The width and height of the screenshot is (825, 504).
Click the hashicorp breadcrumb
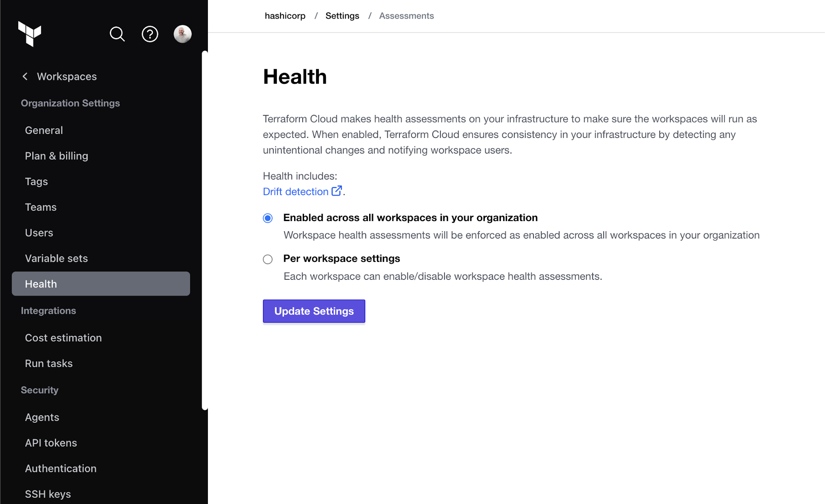(x=285, y=16)
